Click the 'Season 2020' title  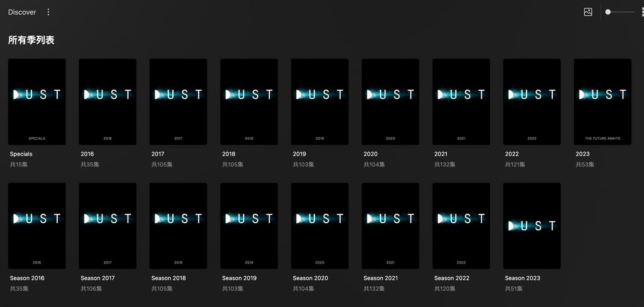tap(310, 278)
